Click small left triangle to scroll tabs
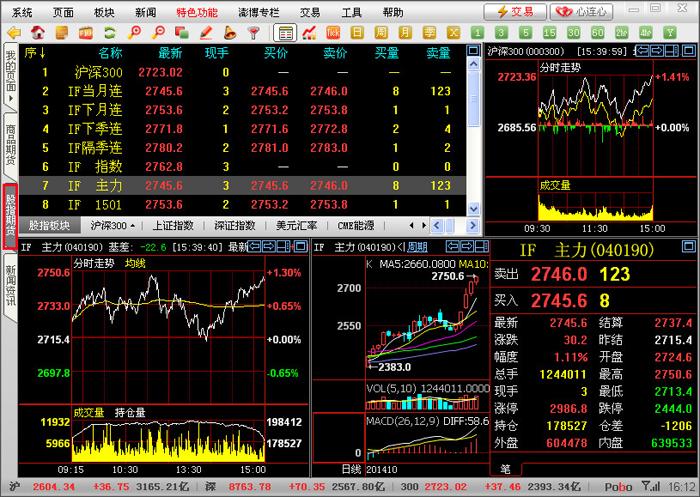 click(x=412, y=226)
